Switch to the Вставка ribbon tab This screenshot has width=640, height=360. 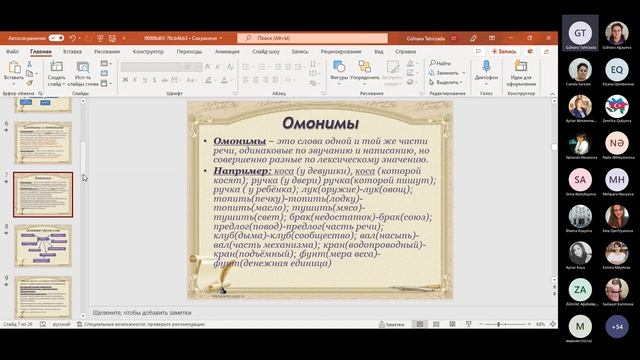(73, 51)
